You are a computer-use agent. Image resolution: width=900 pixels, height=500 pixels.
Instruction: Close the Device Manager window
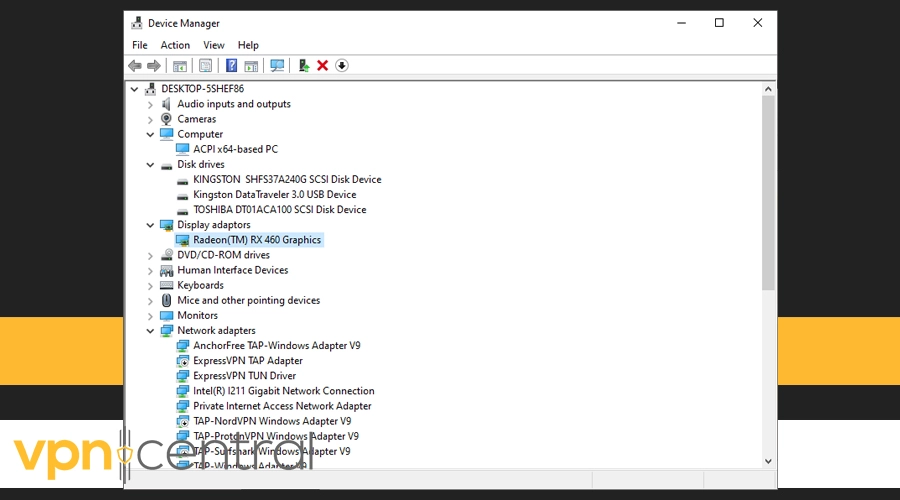(758, 23)
